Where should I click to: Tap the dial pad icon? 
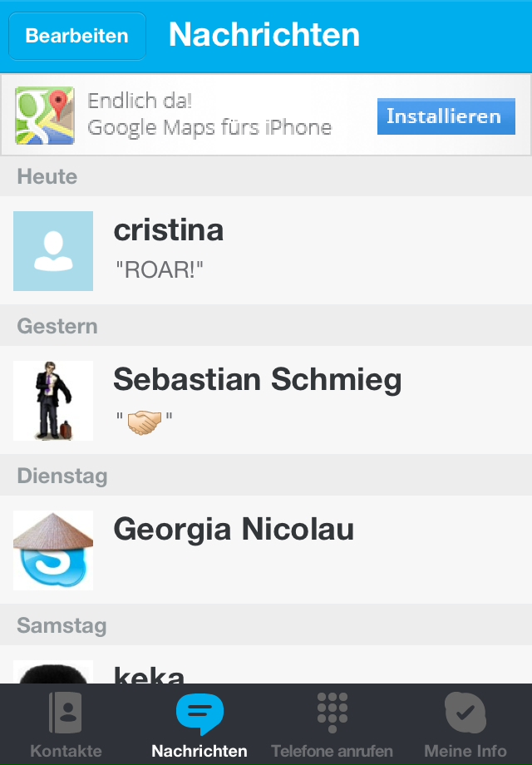(x=332, y=713)
